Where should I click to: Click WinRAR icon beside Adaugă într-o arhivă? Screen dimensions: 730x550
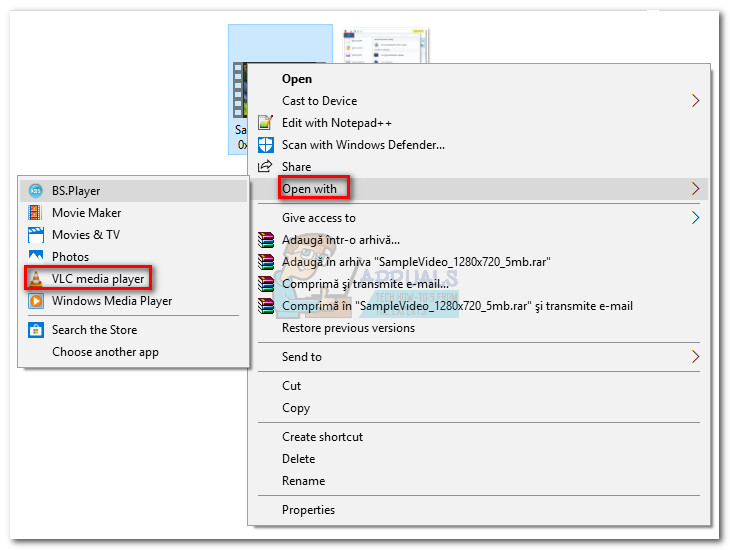pos(266,239)
